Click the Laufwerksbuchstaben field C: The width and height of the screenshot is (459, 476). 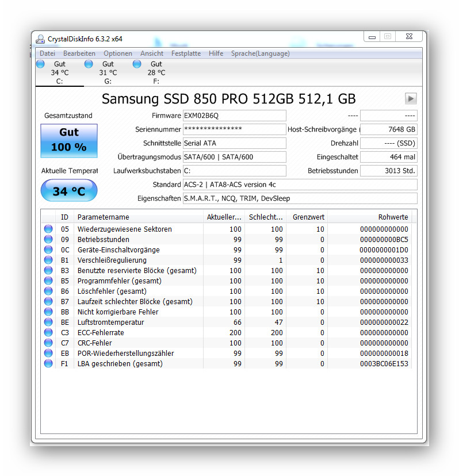click(x=235, y=171)
